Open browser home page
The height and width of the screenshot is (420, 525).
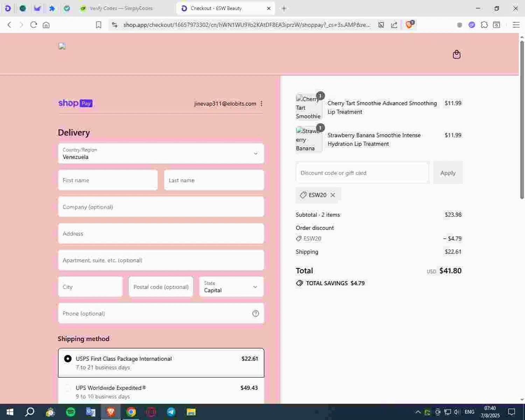[46, 24]
